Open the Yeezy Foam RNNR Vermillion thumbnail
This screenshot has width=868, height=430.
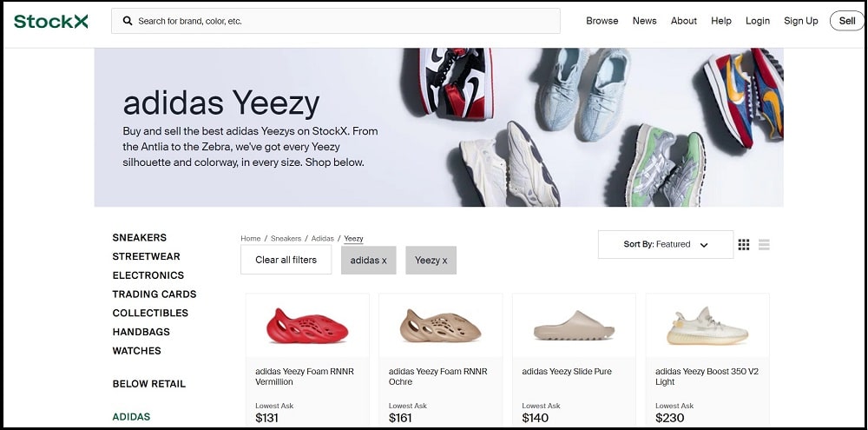point(307,326)
